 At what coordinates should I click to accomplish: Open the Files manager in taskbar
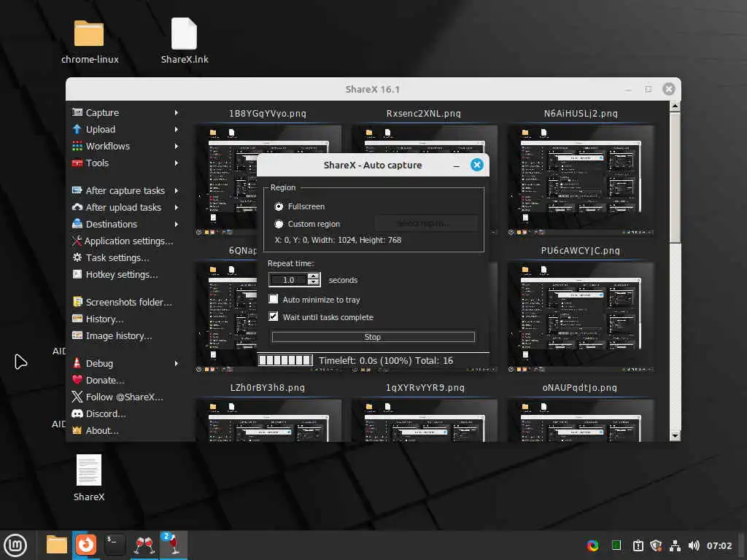click(x=57, y=545)
